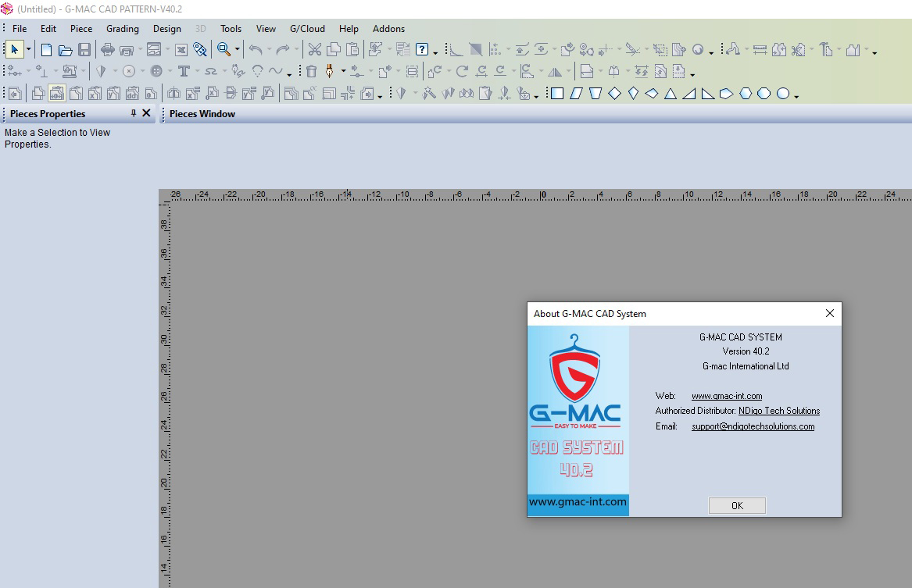
Task: Toggle the pin on Pieces Properties panel
Action: (133, 113)
